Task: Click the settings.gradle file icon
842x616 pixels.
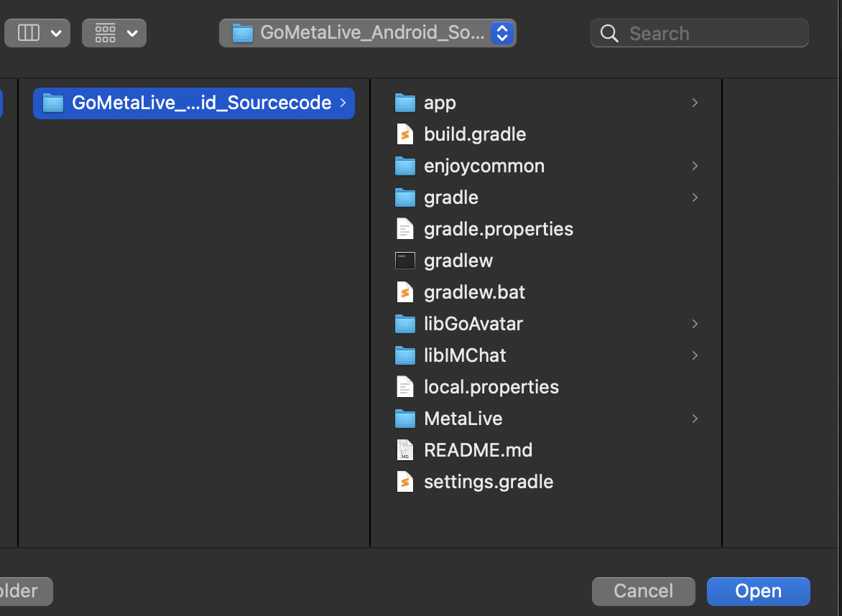Action: pos(405,482)
